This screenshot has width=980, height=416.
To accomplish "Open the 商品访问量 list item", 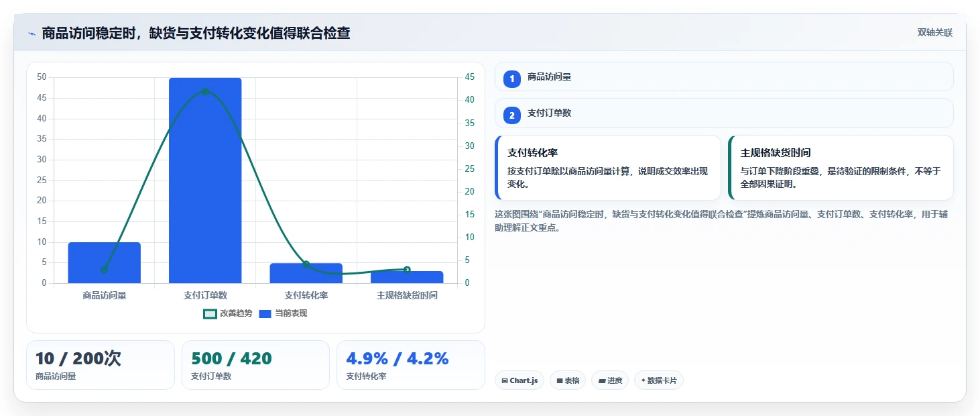I will tap(724, 76).
